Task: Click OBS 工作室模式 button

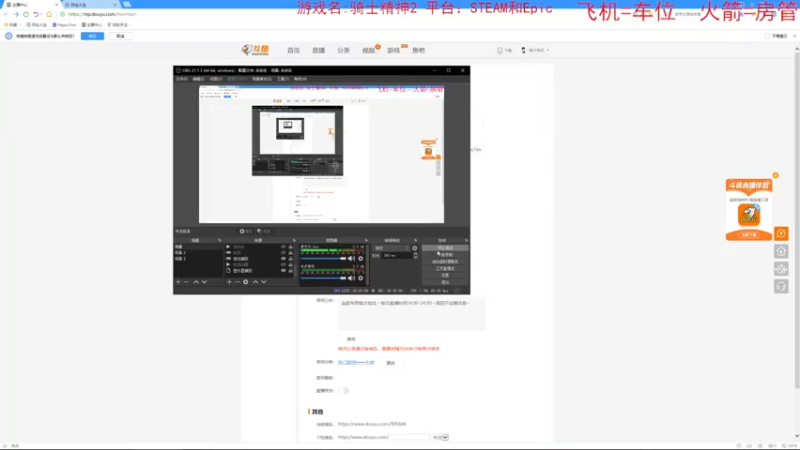Action: tap(445, 268)
